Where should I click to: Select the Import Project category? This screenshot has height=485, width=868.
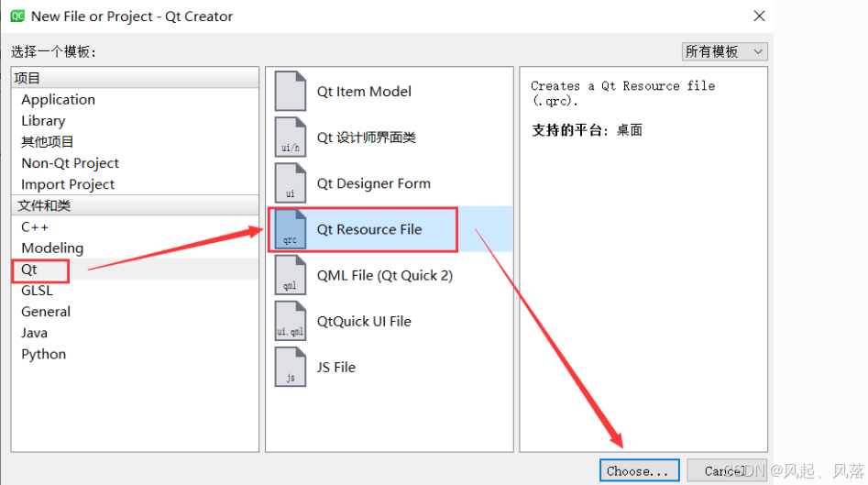pos(68,184)
